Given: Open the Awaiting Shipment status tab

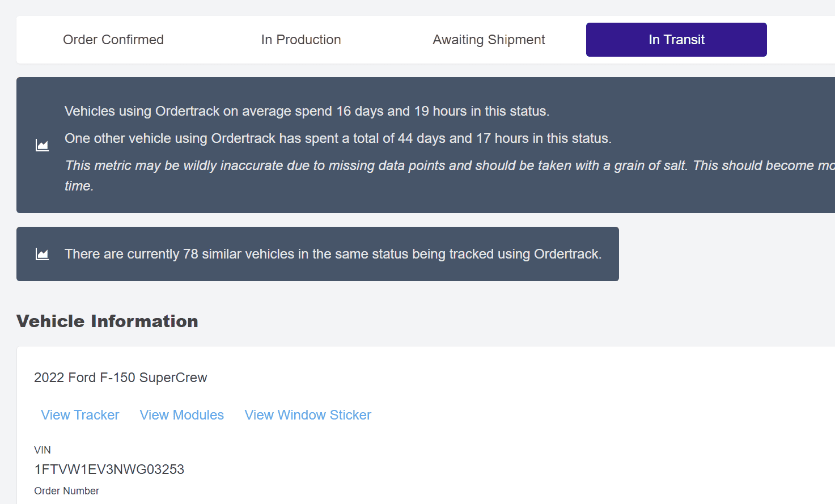Looking at the screenshot, I should [x=489, y=40].
